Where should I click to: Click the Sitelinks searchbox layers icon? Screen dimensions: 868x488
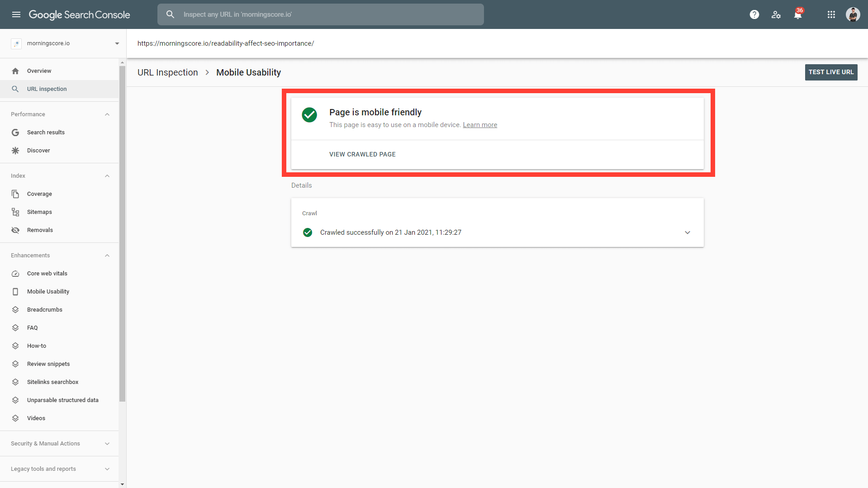[x=15, y=382]
